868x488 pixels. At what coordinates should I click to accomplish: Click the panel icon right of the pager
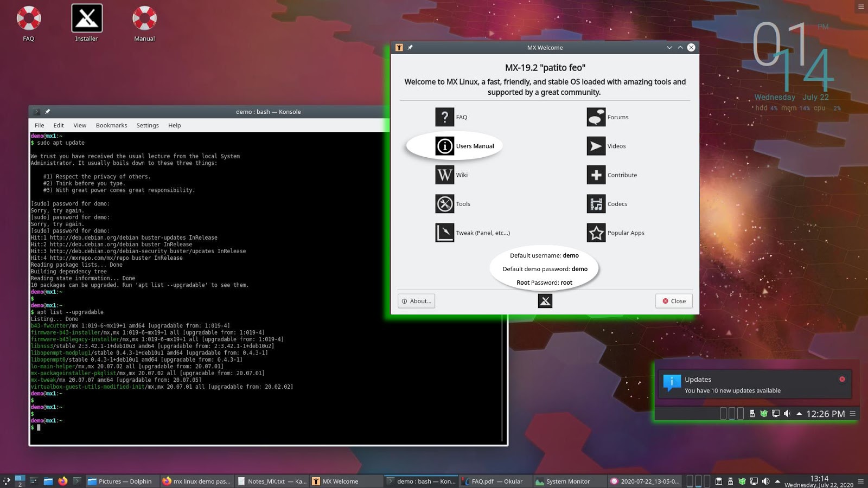tap(34, 481)
